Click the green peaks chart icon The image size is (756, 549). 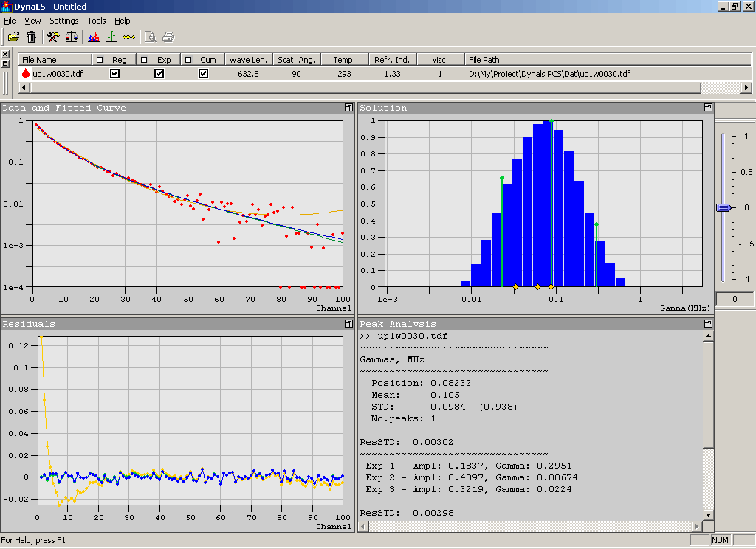pos(111,37)
